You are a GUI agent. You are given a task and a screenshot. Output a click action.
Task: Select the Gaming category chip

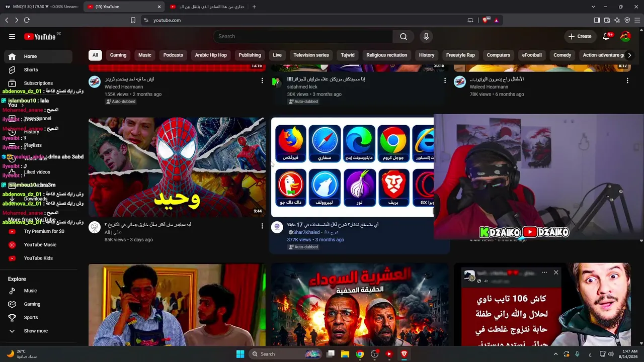click(x=118, y=55)
